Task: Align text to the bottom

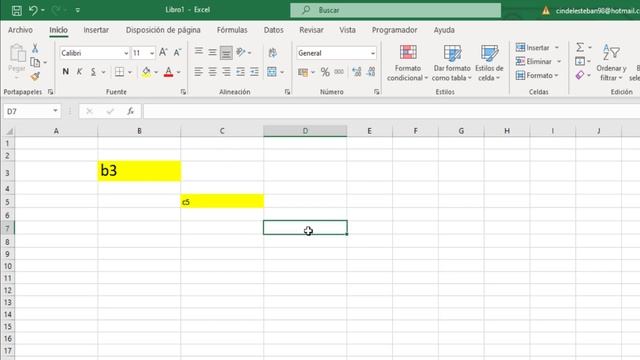Action: pyautogui.click(x=226, y=53)
